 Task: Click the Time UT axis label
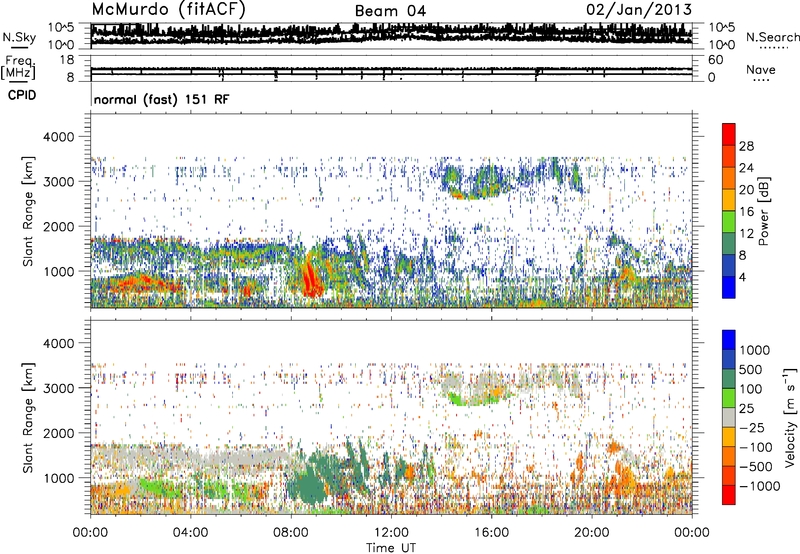point(391,548)
